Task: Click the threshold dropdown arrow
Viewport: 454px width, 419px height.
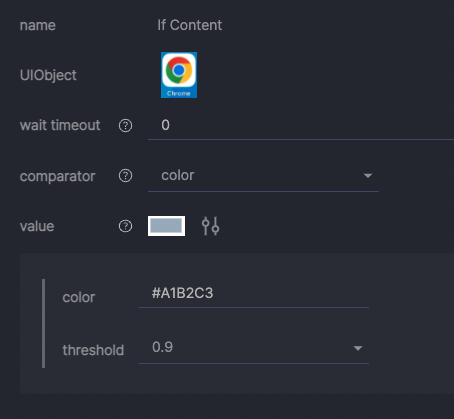Action: 358,348
